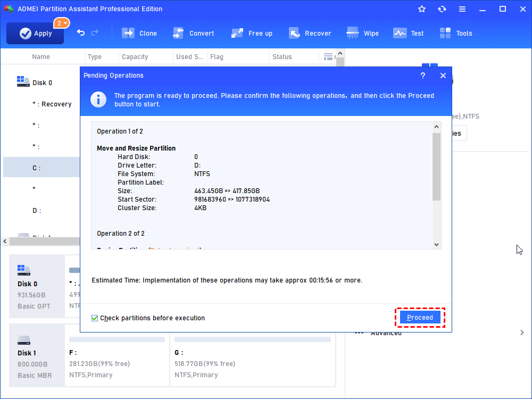Screen dimensions: 532x399
Task: Click the column settings icon in header
Action: pos(328,57)
